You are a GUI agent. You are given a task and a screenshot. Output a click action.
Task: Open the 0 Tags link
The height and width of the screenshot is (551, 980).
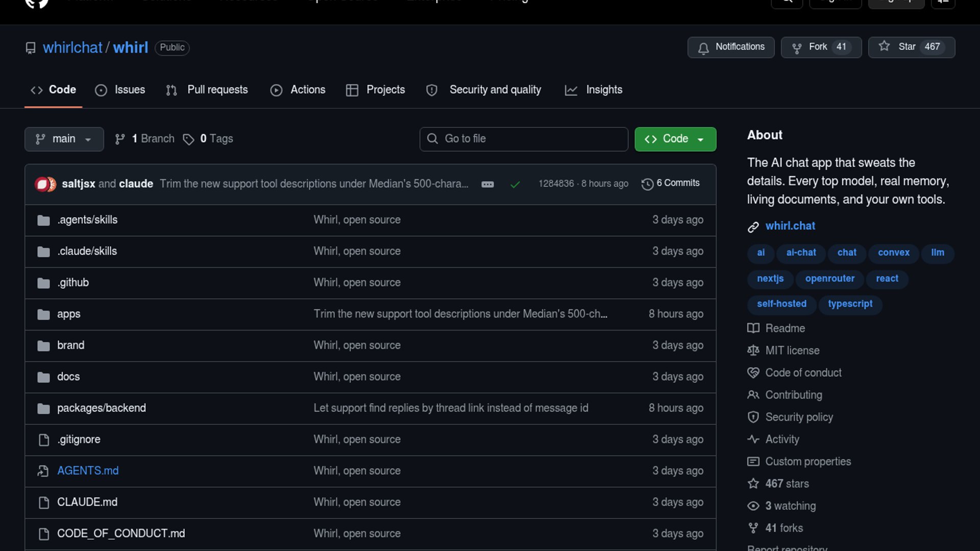coord(208,139)
